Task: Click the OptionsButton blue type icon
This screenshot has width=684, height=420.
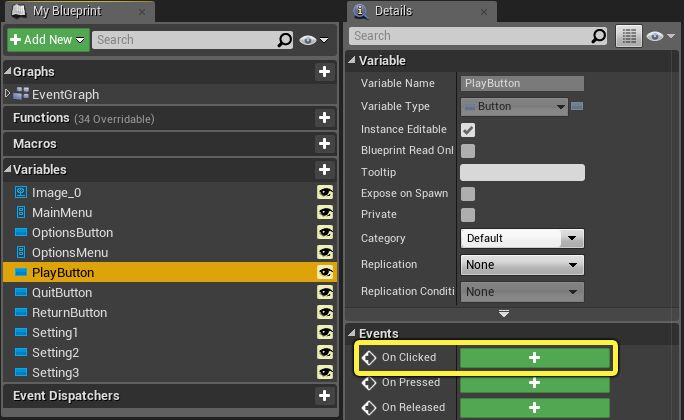Action: [x=21, y=232]
